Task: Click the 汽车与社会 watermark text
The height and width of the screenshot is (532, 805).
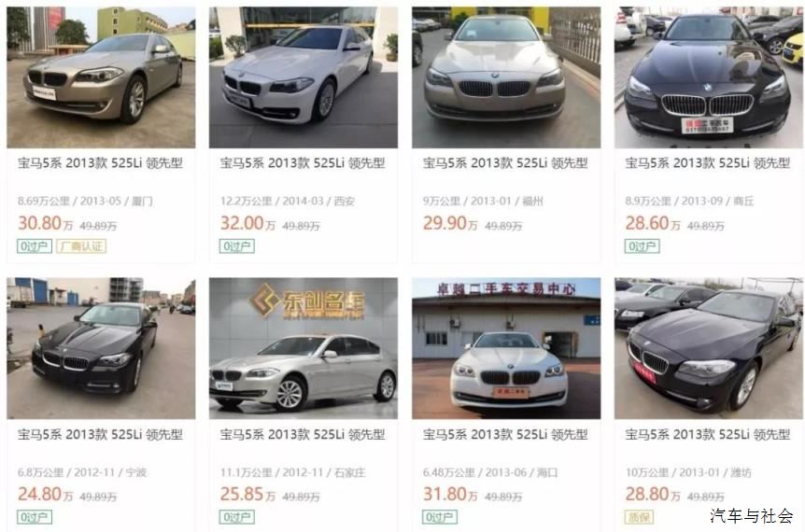Action: 752,515
